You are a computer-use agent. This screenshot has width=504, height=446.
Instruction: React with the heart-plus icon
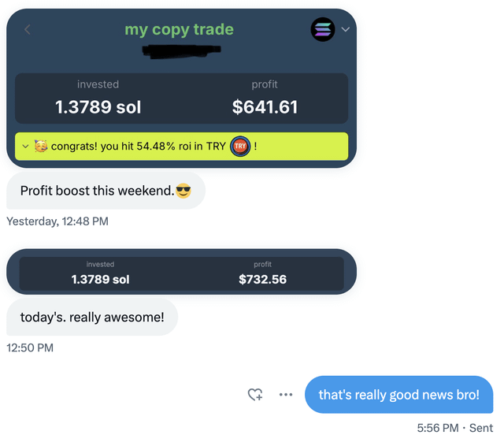(x=255, y=395)
